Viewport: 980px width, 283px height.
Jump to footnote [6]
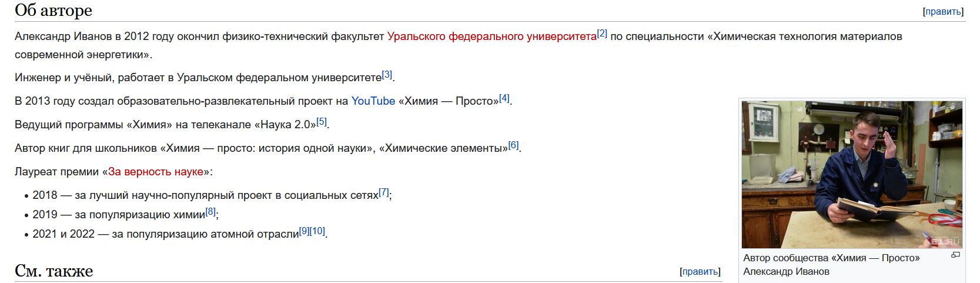pos(514,145)
